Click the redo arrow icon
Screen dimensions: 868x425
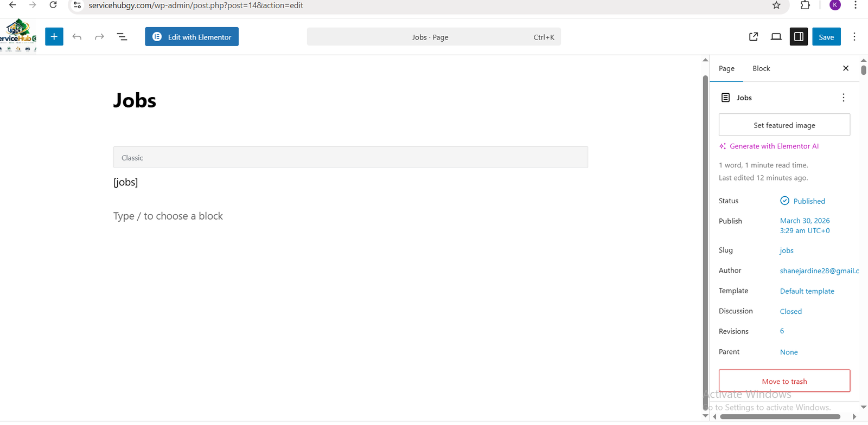[99, 37]
